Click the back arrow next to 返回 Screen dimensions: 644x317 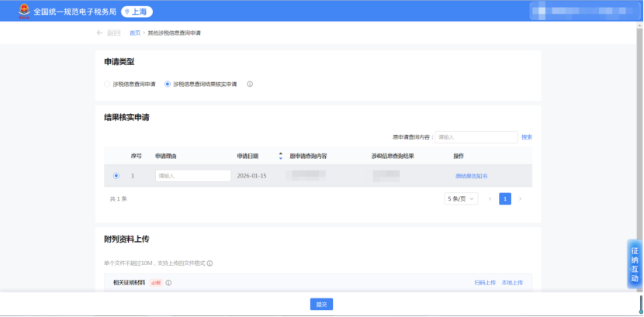(x=99, y=33)
